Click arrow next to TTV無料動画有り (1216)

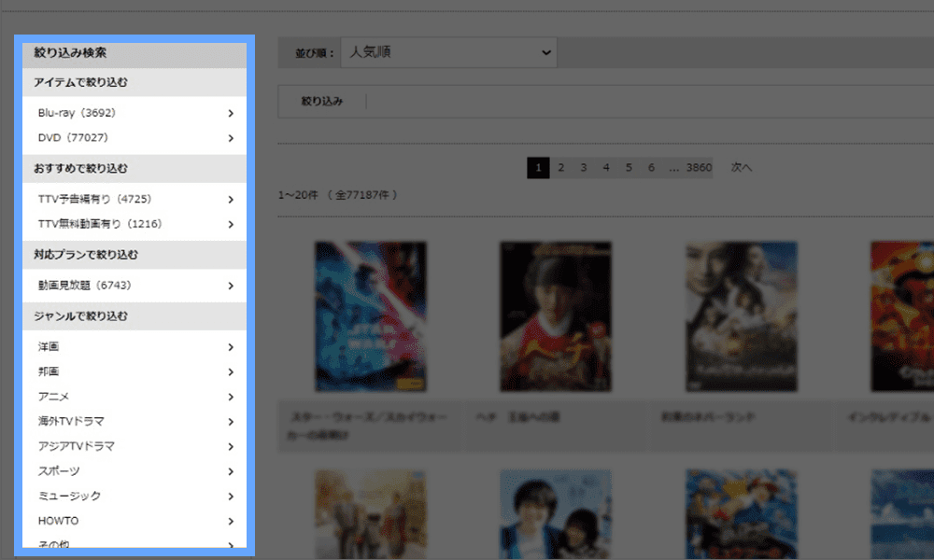click(230, 224)
